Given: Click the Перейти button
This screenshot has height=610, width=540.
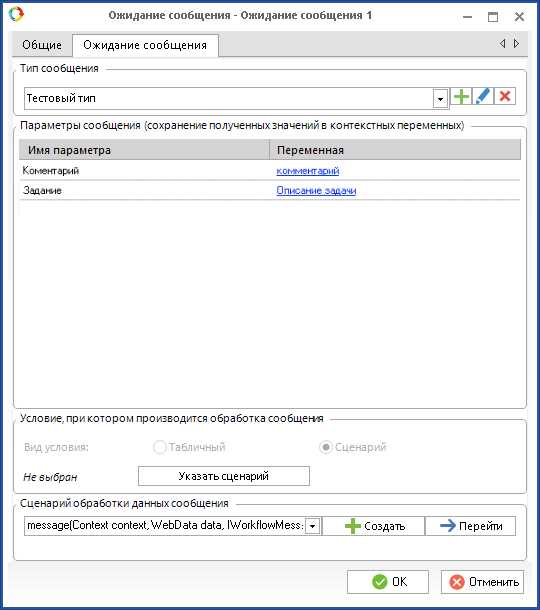Looking at the screenshot, I should click(470, 526).
